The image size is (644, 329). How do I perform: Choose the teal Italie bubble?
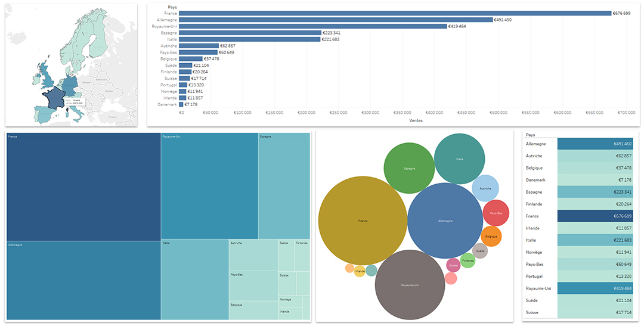[x=459, y=159]
